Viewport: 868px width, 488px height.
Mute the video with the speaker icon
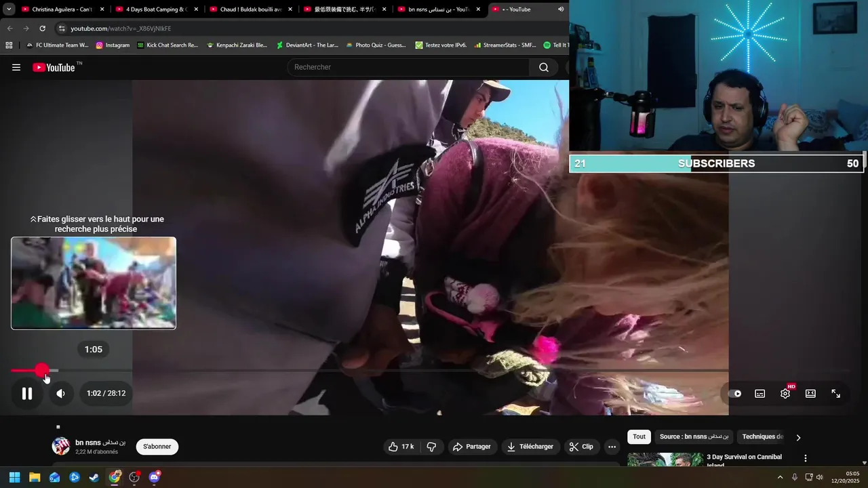[60, 393]
